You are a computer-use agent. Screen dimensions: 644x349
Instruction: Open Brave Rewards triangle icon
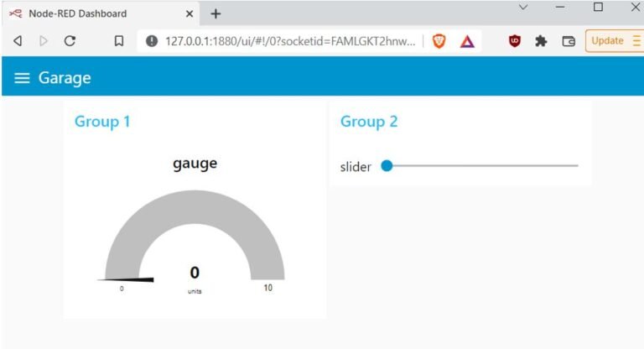pyautogui.click(x=467, y=41)
